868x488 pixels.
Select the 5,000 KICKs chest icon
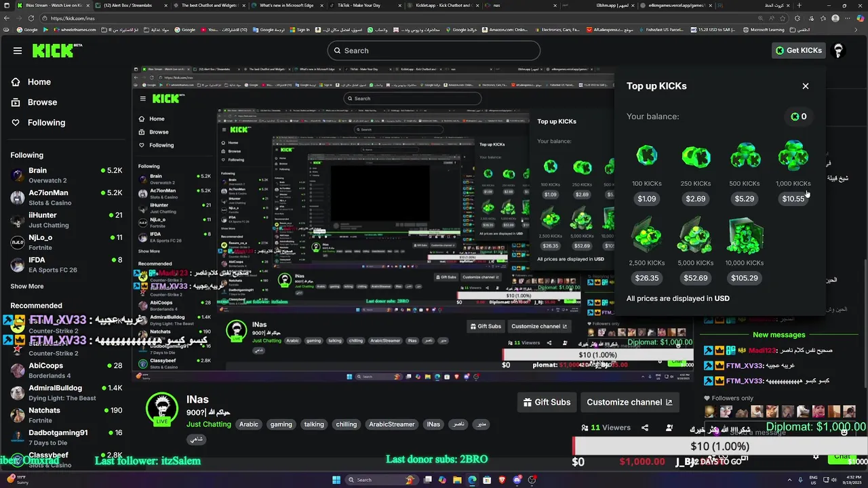pyautogui.click(x=696, y=236)
